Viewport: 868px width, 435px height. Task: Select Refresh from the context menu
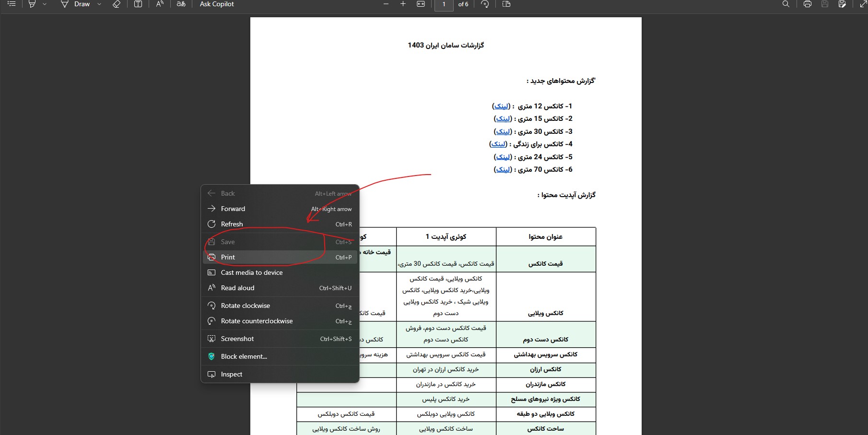(280, 224)
